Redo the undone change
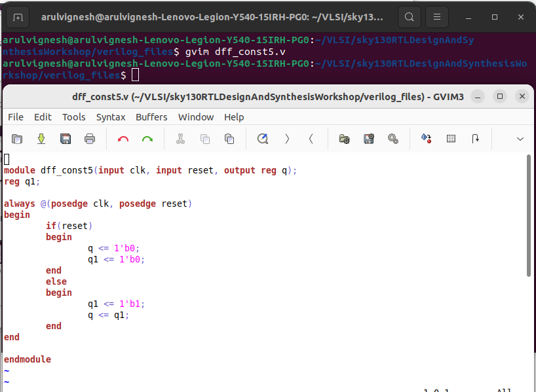This screenshot has width=536, height=392. [x=147, y=139]
